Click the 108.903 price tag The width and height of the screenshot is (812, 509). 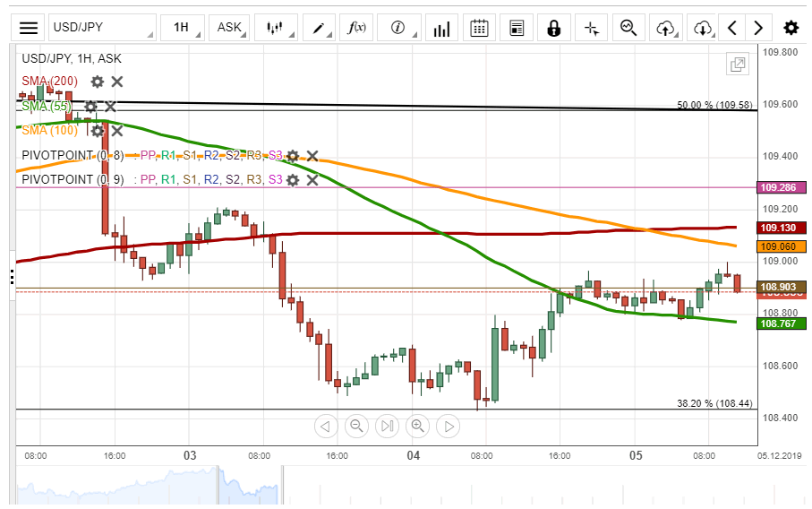[782, 287]
